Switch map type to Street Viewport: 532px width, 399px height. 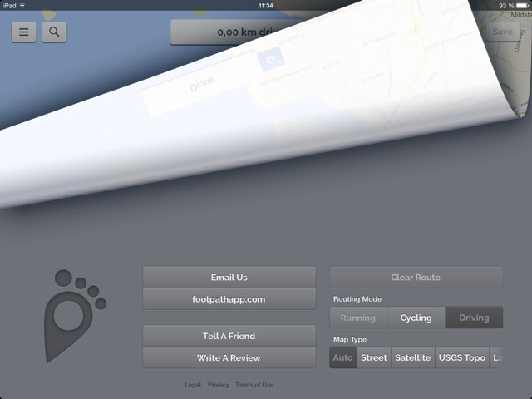374,357
